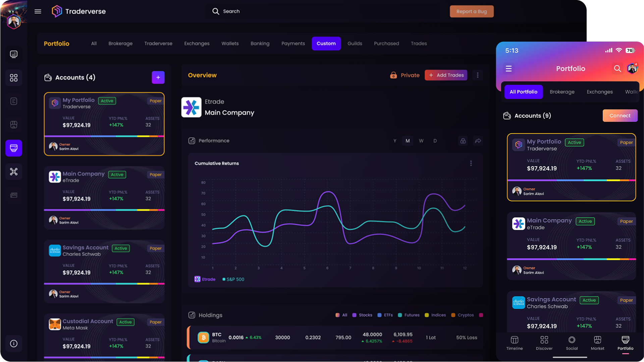Select the All Portfolio tab on mobile
Screen dimensions: 644x362
point(523,92)
